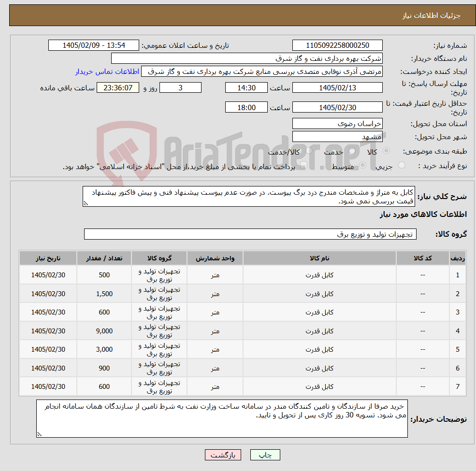Click the quantity 500 in row 1
The height and width of the screenshot is (471, 476).
point(104,275)
